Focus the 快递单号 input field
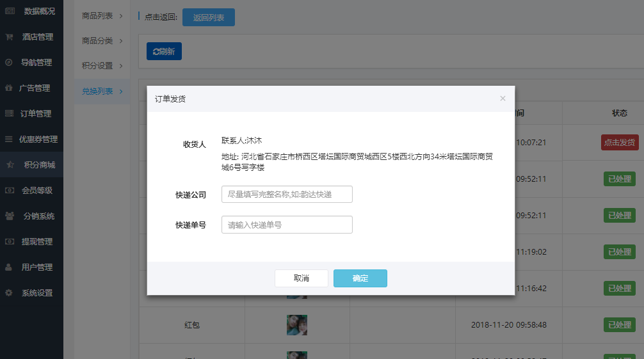This screenshot has width=644, height=359. [287, 225]
